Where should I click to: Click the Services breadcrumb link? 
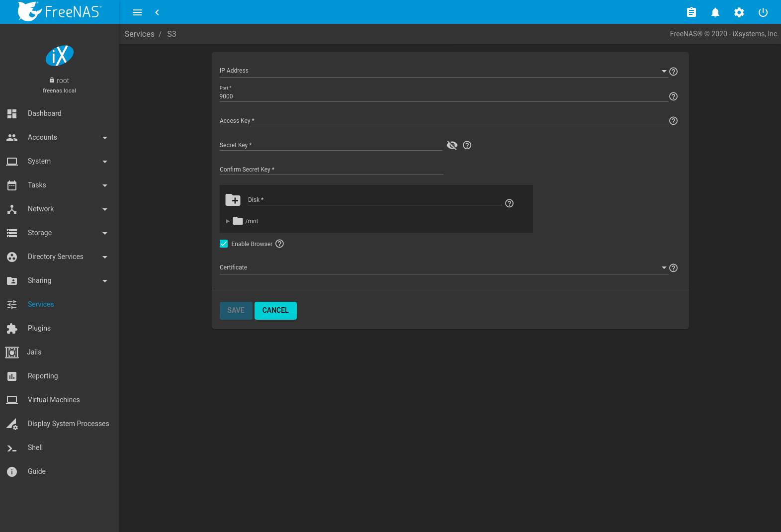[139, 34]
